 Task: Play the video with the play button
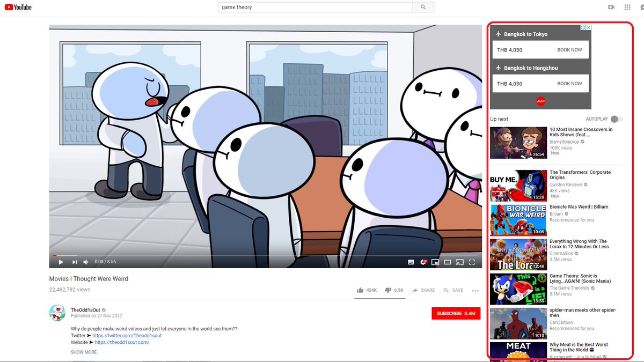coord(61,262)
